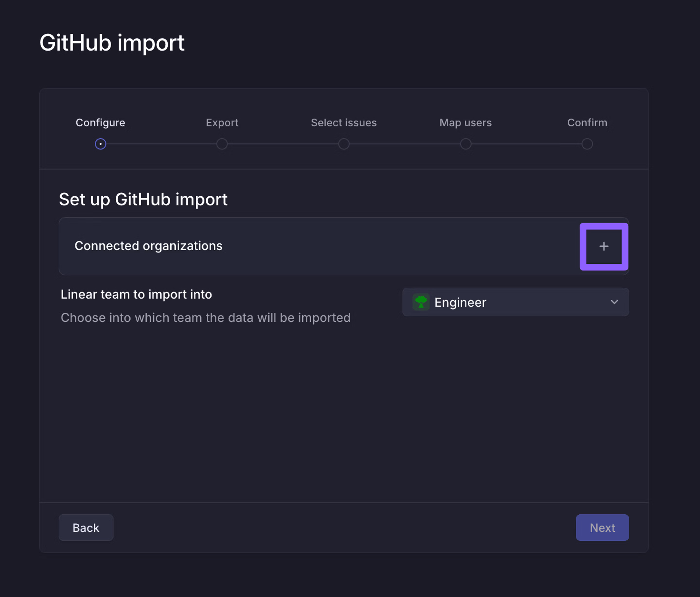
Task: Add a connected organization with plus icon
Action: click(x=604, y=246)
